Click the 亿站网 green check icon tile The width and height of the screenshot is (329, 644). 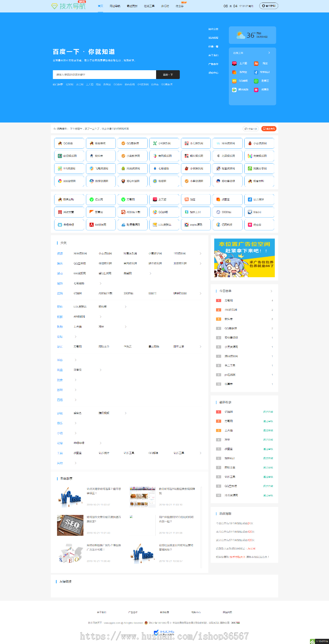[x=92, y=200]
